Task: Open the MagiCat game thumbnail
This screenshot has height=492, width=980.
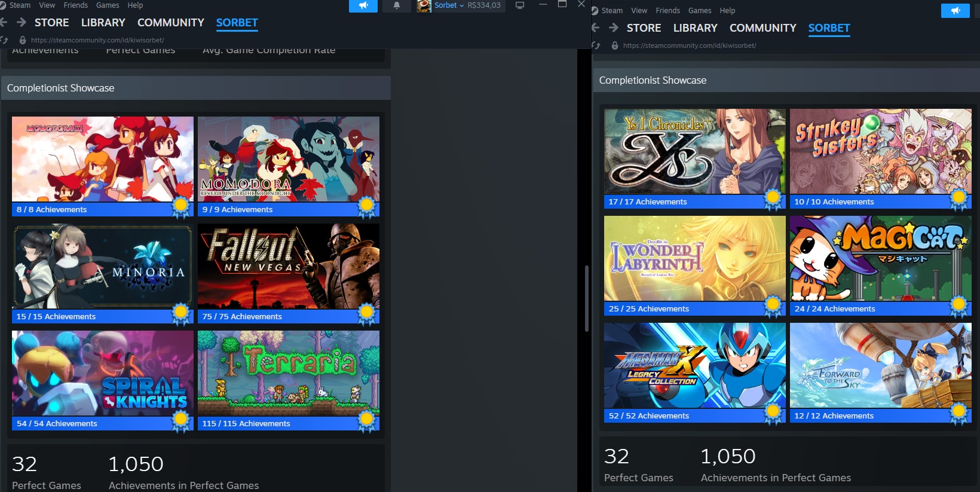Action: (x=881, y=258)
